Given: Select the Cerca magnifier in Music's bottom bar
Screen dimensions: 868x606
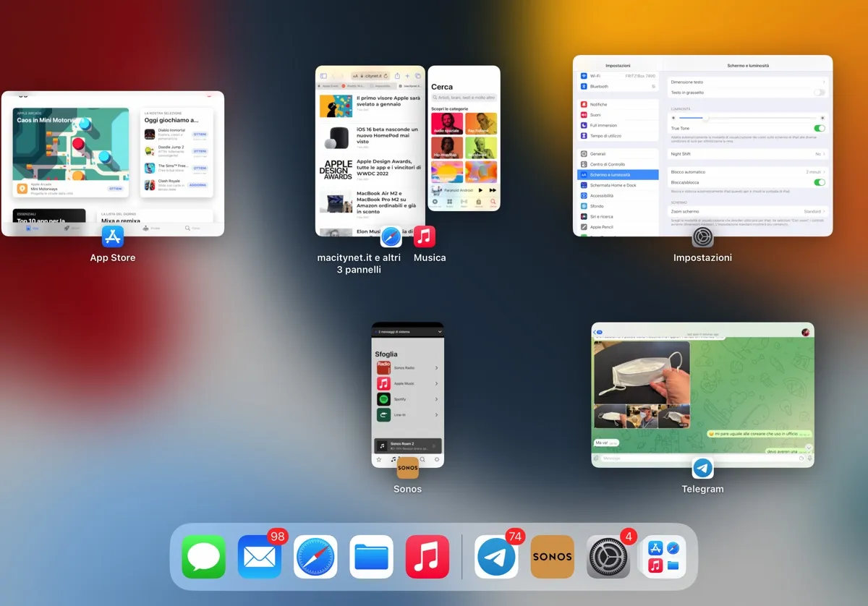Looking at the screenshot, I should [x=493, y=202].
